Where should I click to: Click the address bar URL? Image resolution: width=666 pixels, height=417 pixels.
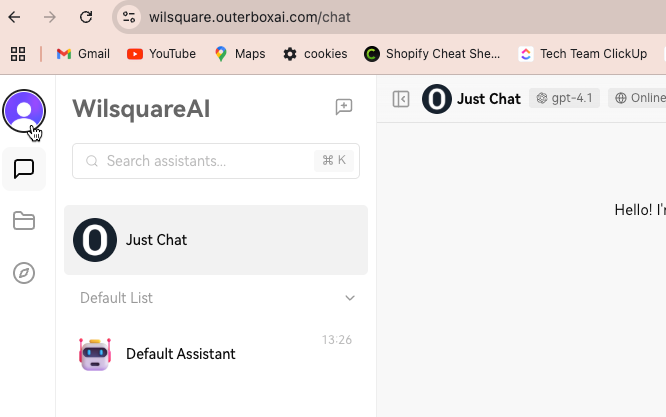tap(250, 17)
